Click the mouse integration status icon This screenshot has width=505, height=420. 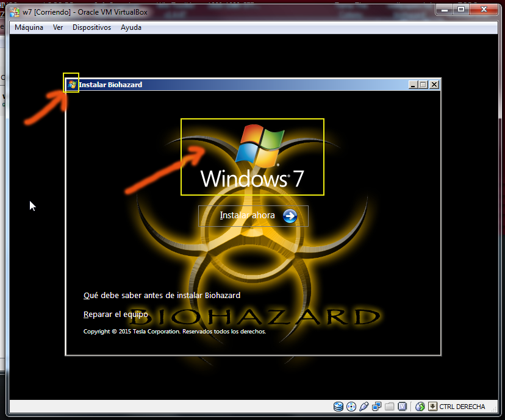click(420, 407)
